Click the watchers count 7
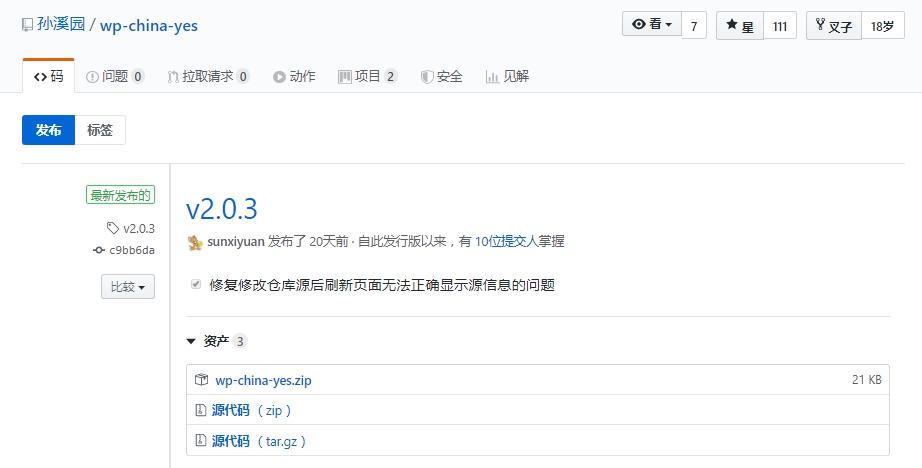 pos(694,26)
